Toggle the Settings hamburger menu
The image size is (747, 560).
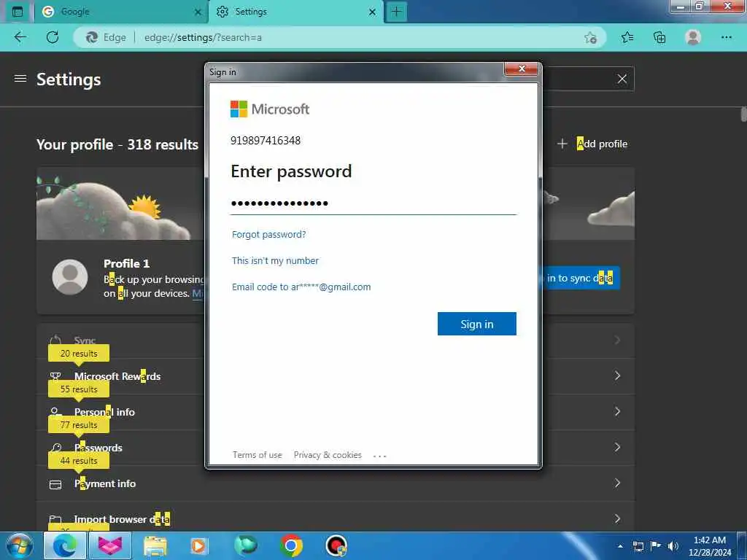[20, 78]
